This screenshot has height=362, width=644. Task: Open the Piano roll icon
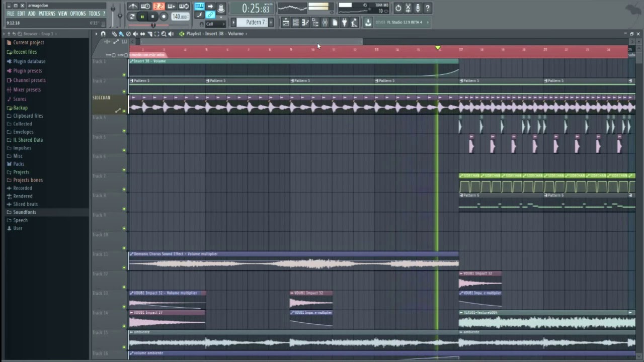305,22
